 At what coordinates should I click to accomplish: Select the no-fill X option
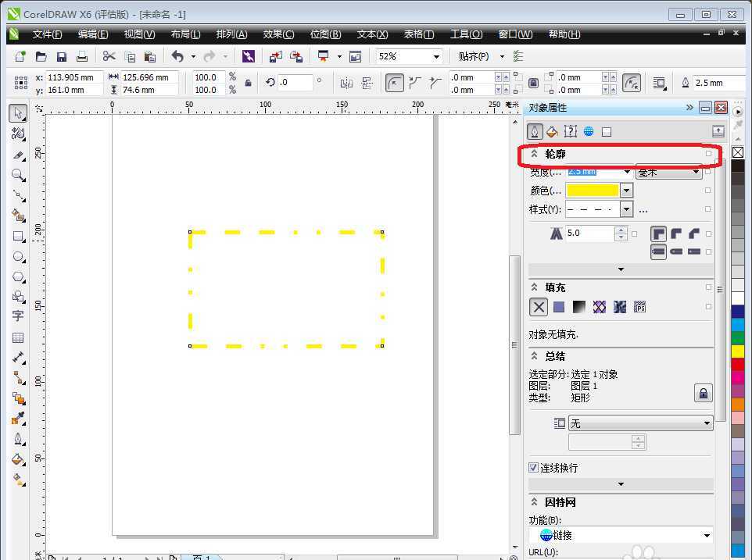[x=538, y=306]
